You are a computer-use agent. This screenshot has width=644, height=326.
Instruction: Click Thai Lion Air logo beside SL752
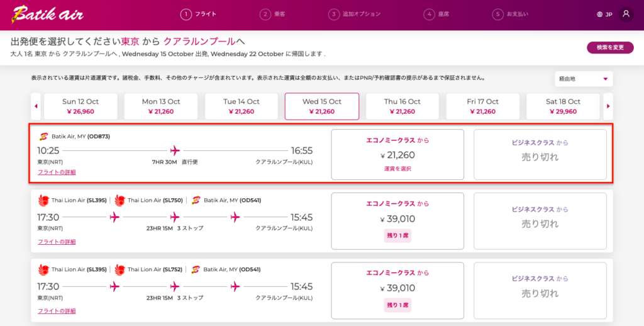[120, 270]
